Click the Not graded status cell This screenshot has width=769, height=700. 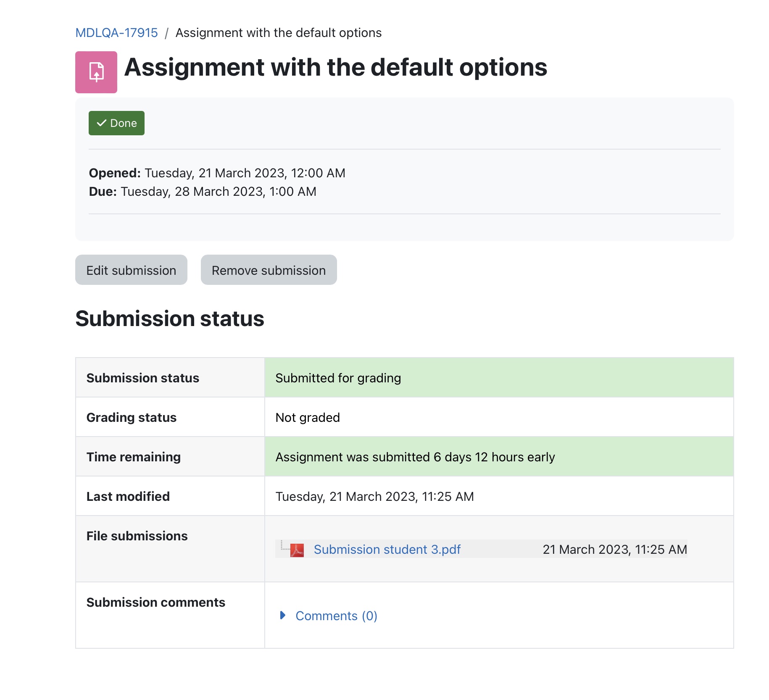[x=499, y=417]
